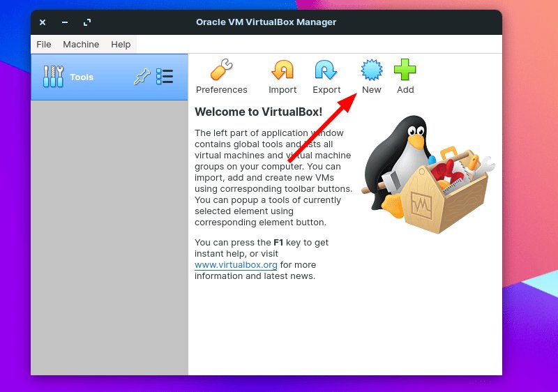Viewport: 558px width, 392px height.
Task: Click the Tux penguin toolbox image
Action: (425, 174)
